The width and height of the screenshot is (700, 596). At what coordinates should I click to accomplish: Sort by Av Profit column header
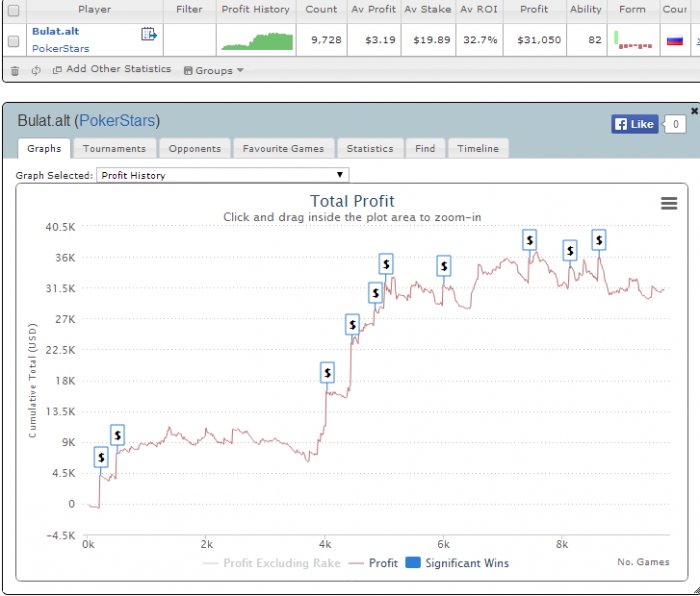(374, 9)
